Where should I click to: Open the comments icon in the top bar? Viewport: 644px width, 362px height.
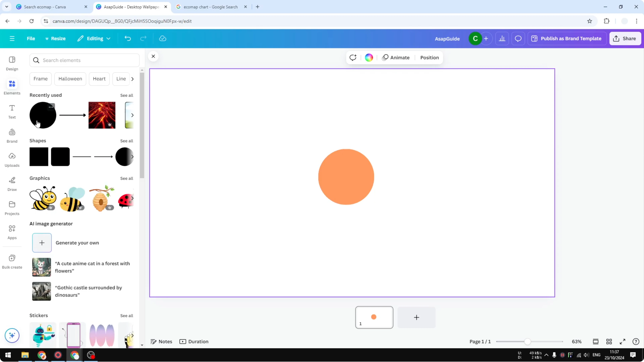[518, 39]
